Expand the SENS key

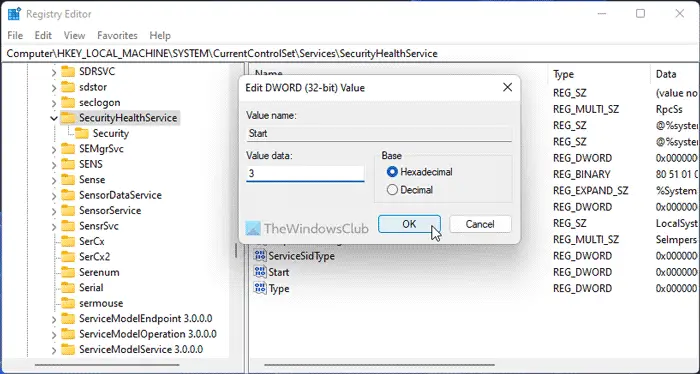coord(54,165)
